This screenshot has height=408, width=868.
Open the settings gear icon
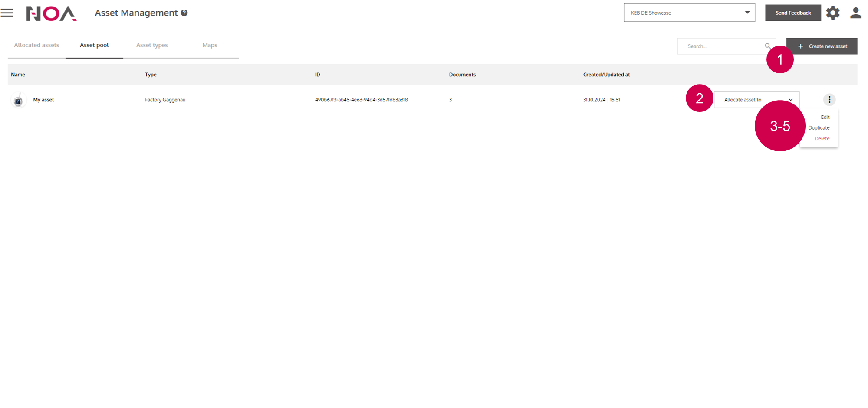click(832, 13)
